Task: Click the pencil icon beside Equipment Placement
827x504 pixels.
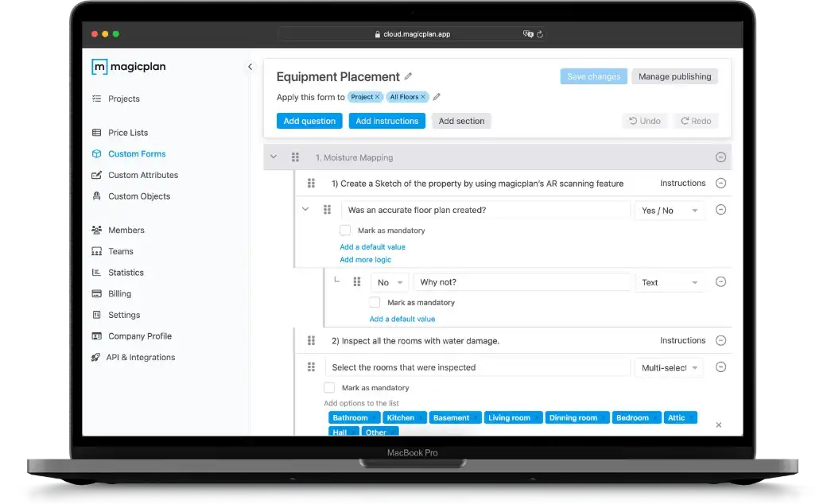Action: click(410, 76)
